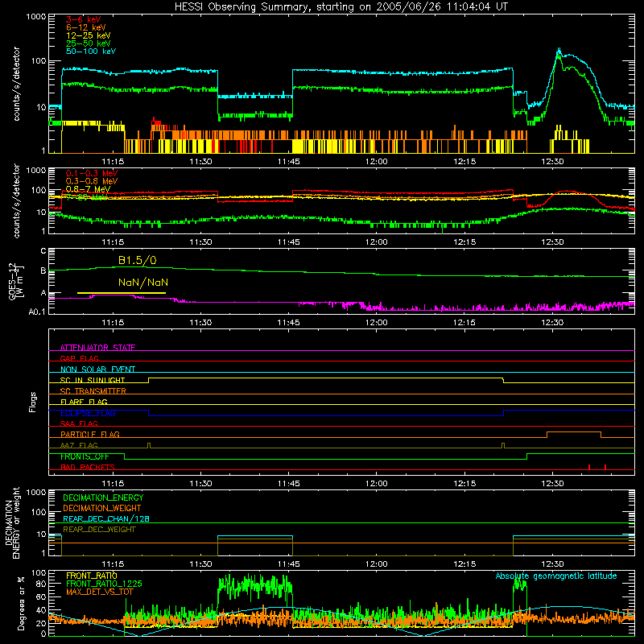The height and width of the screenshot is (644, 644).
Task: Click the FRONT_RATIO_1225 legend label
Action: (104, 584)
